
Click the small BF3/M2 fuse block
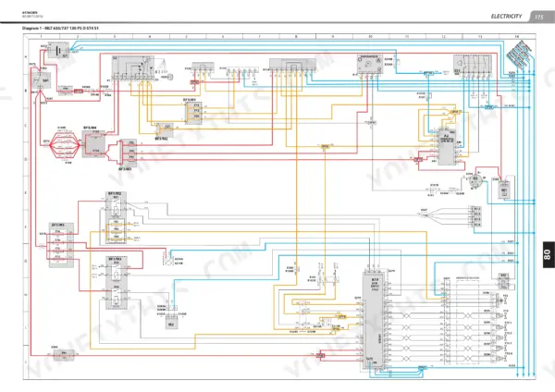(x=165, y=129)
